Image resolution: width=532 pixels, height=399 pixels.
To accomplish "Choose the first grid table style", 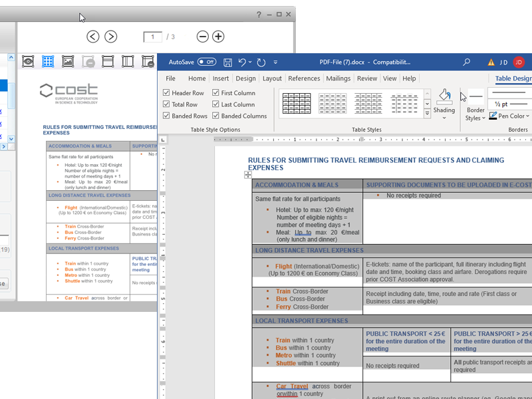I will click(x=297, y=104).
